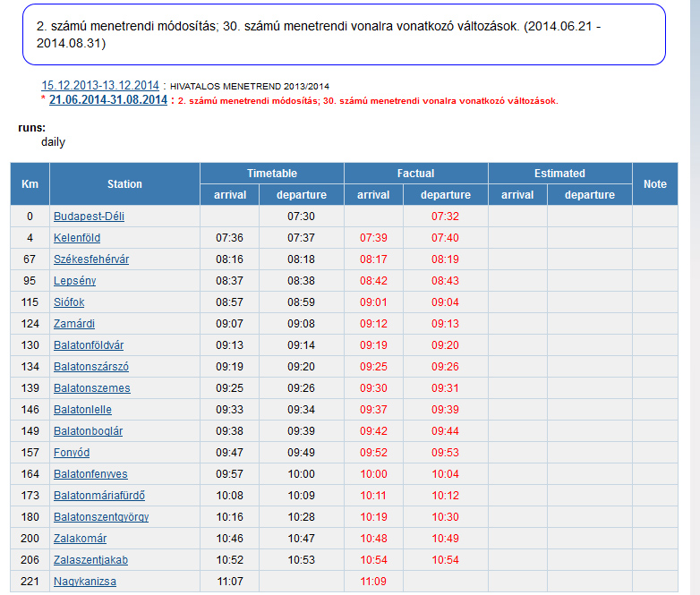700x595 pixels.
Task: Open the 21.06.2014-31.08.2014 timetable period link
Action: click(108, 99)
